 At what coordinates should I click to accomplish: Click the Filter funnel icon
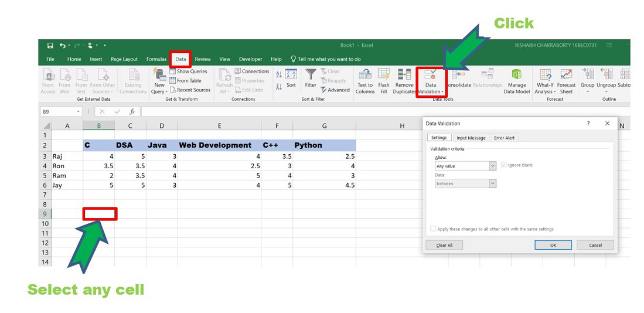[x=311, y=74]
